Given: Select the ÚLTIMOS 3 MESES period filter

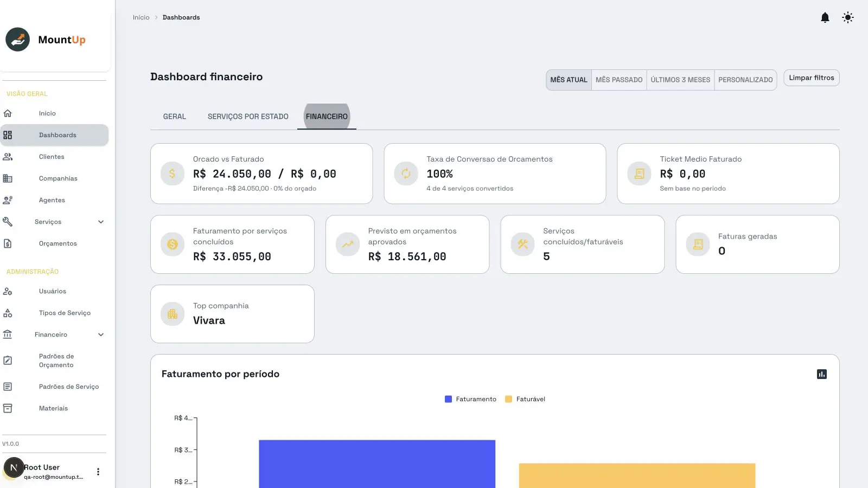Looking at the screenshot, I should point(680,80).
